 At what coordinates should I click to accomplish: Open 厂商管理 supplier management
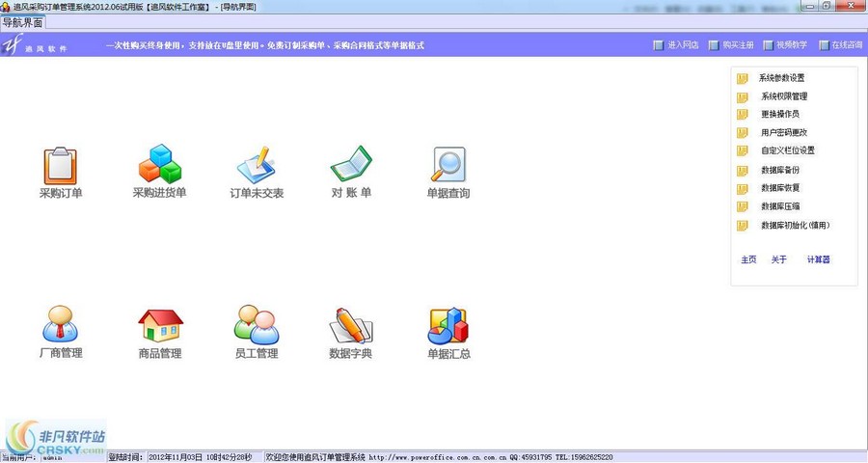(61, 332)
